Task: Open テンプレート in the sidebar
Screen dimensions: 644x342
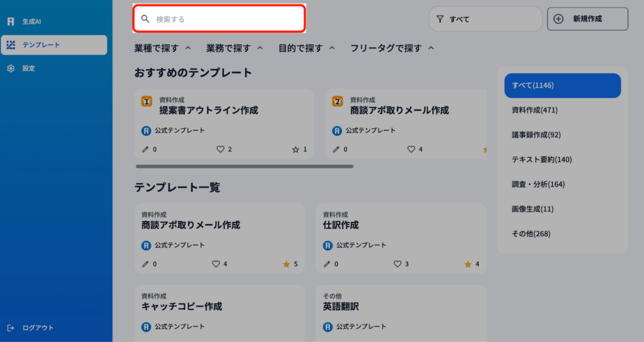Action: pyautogui.click(x=53, y=45)
